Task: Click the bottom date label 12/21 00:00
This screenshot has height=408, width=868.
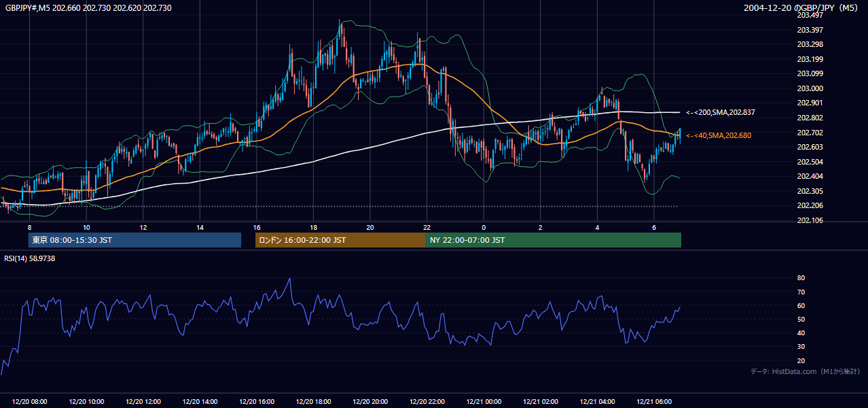Action: (x=484, y=402)
